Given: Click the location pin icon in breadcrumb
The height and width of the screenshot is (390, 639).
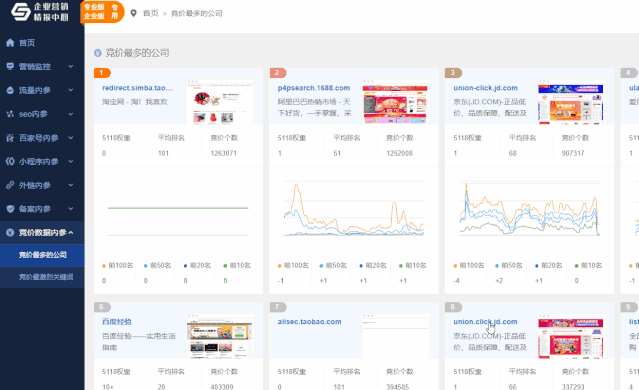Looking at the screenshot, I should [x=133, y=13].
